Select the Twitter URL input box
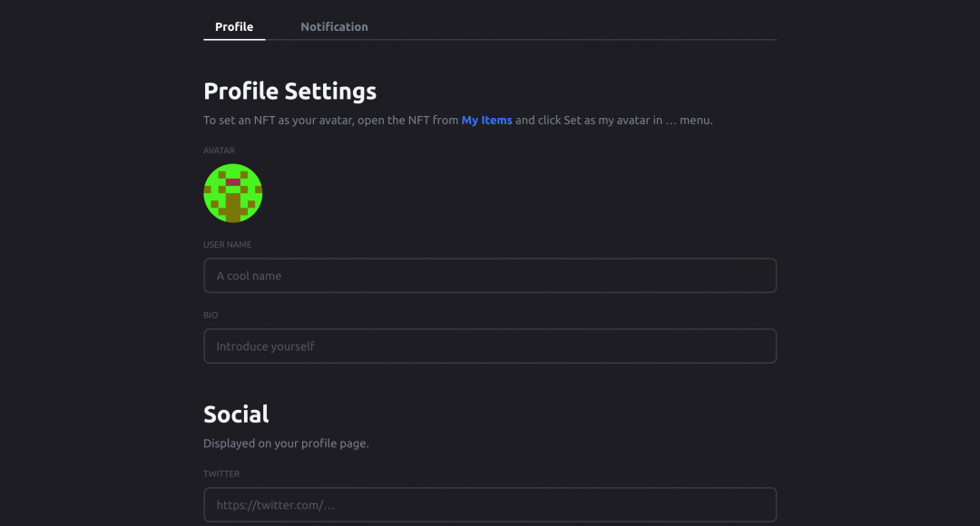980x526 pixels. 490,505
